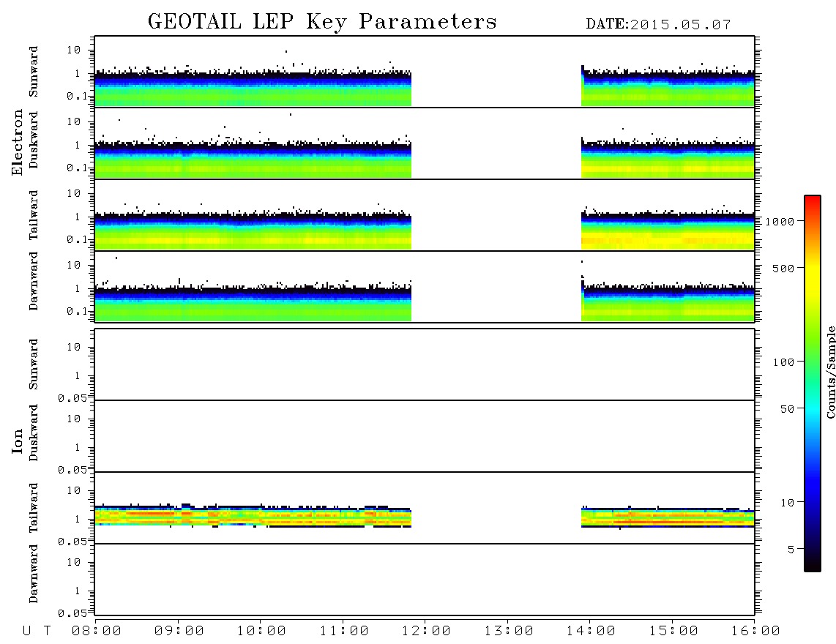Click the Electron Tailward spectrogram after 14:00
836x644 pixels.
point(668,231)
